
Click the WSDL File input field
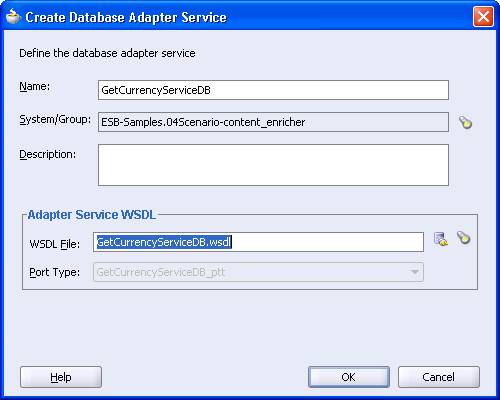click(x=258, y=242)
